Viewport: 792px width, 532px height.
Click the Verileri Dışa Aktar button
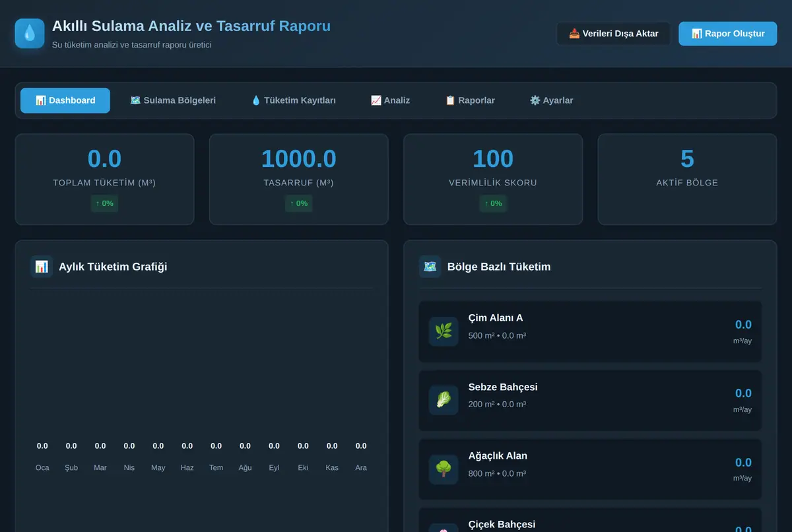(614, 34)
